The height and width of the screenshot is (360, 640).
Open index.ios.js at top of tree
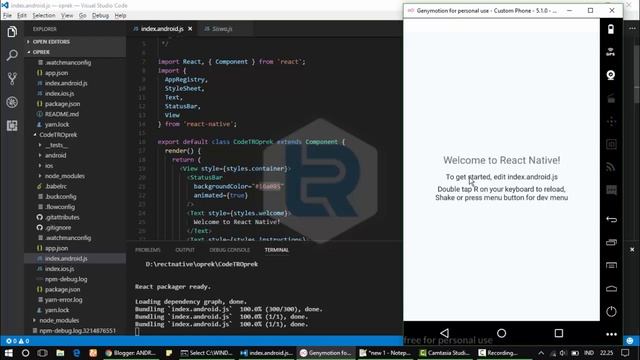59,93
